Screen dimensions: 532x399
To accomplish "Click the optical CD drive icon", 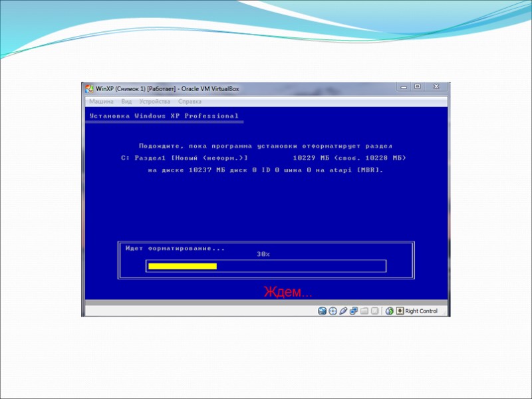I will [x=333, y=311].
